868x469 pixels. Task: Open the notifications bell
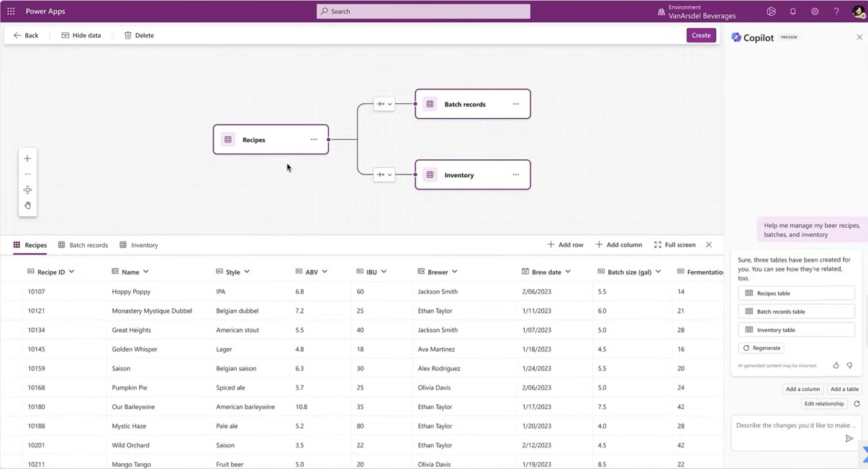(792, 11)
